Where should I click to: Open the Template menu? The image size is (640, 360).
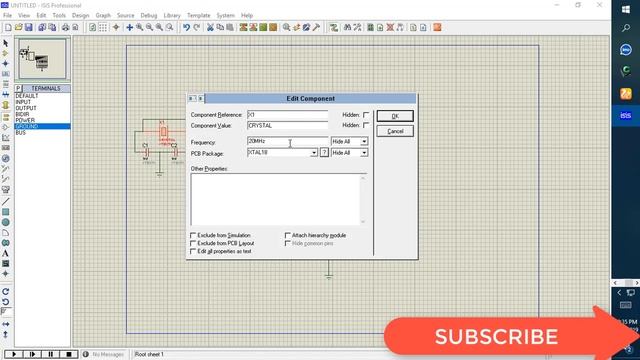point(199,15)
